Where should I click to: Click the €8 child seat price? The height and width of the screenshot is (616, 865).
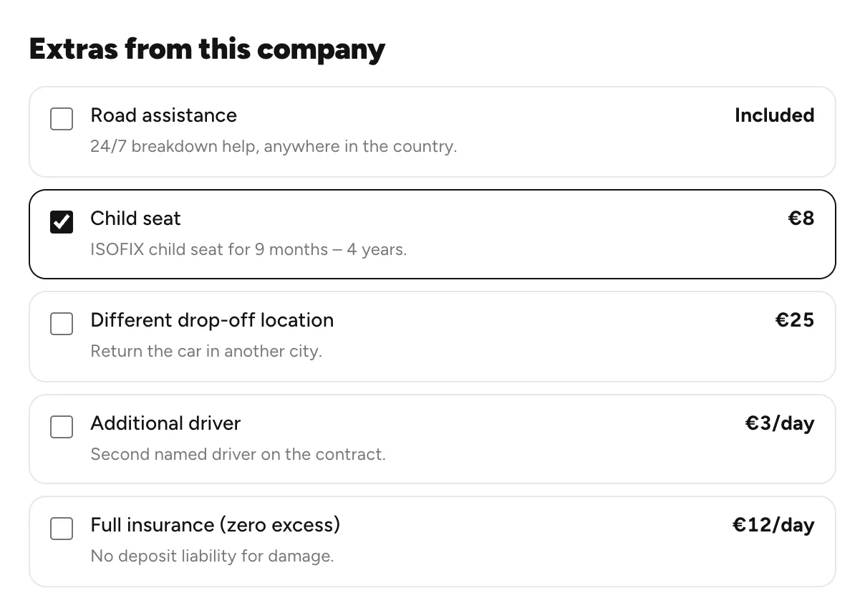coord(801,218)
